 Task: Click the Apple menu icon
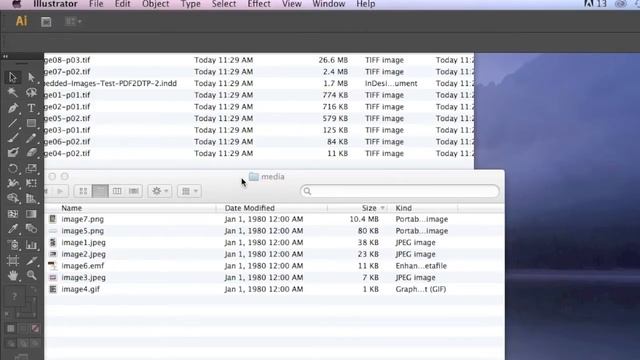16,4
